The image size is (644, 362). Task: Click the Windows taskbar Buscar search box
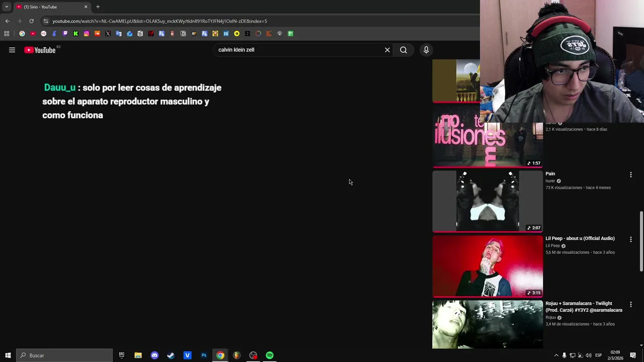64,355
